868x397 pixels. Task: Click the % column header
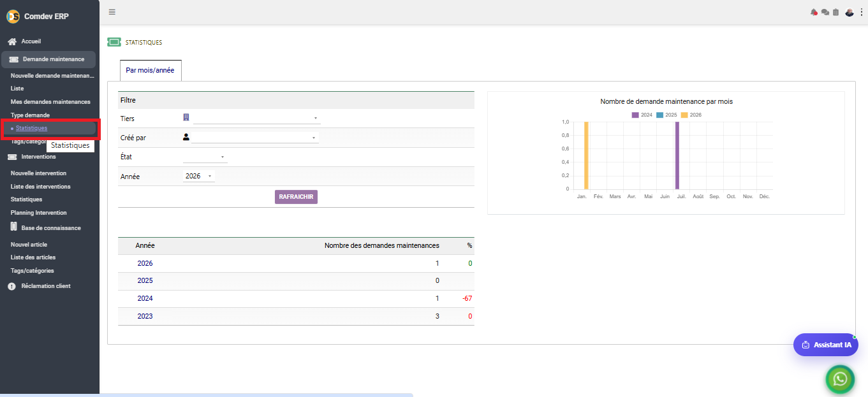point(469,245)
